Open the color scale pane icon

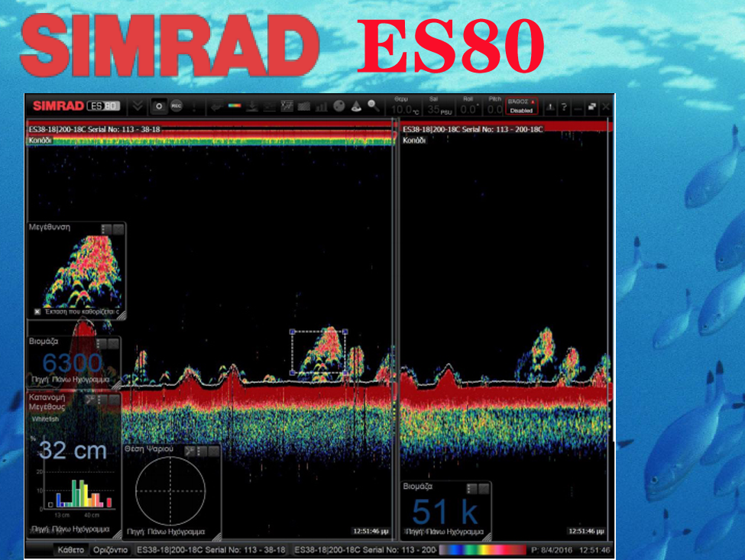[235, 106]
